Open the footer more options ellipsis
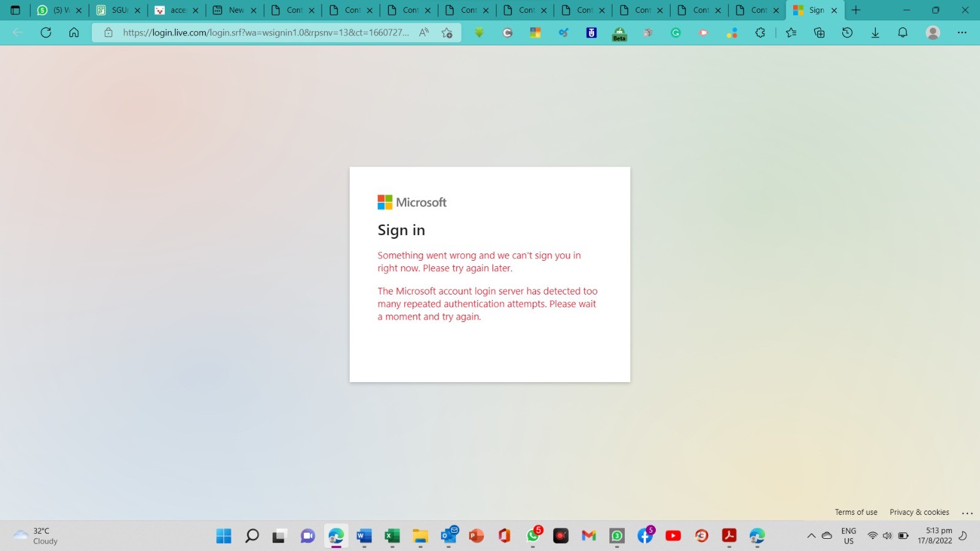980x551 pixels. [968, 513]
